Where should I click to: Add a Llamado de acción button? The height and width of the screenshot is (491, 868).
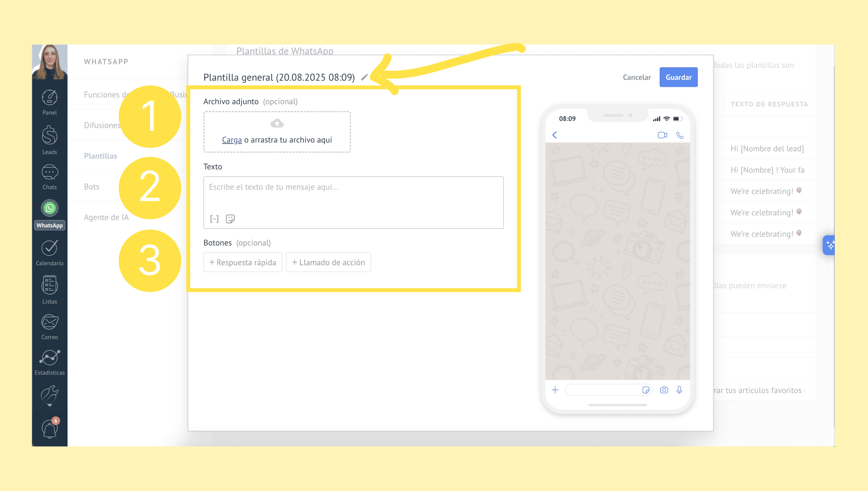click(x=329, y=262)
